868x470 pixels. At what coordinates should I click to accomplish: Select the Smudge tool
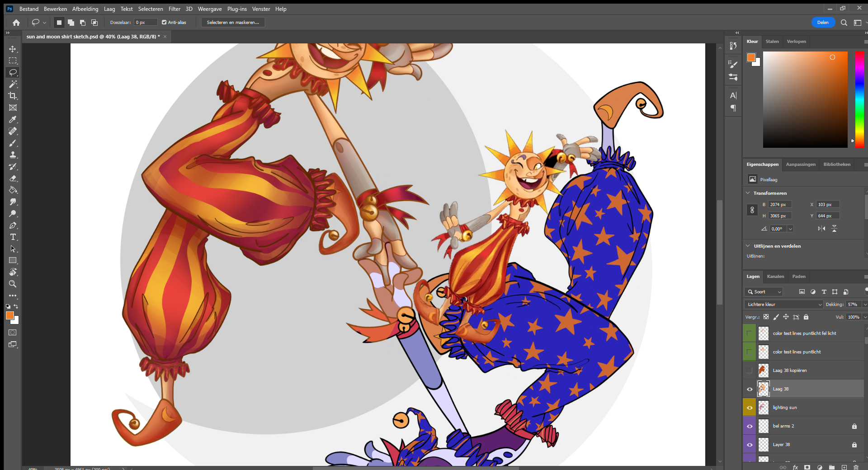click(13, 202)
